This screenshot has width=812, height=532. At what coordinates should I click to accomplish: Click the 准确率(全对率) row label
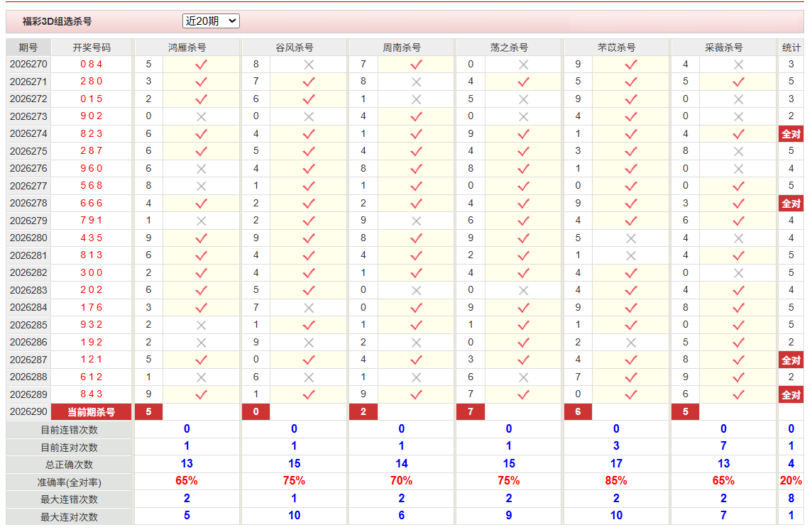(69, 482)
